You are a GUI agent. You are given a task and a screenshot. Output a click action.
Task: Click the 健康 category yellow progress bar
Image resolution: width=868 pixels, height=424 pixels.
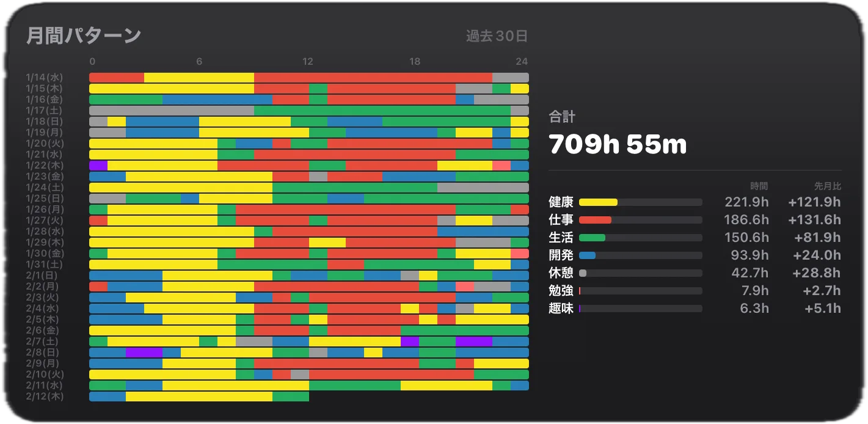(x=640, y=202)
